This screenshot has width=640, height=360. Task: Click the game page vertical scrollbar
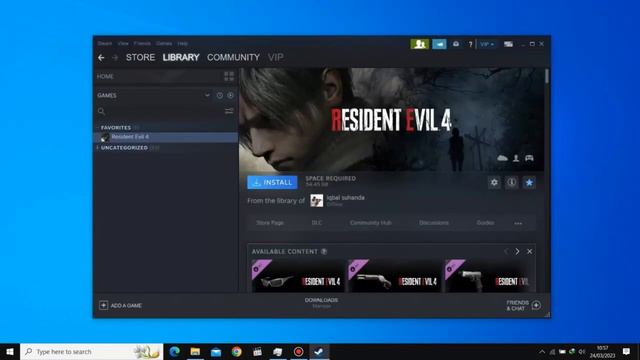(x=547, y=77)
